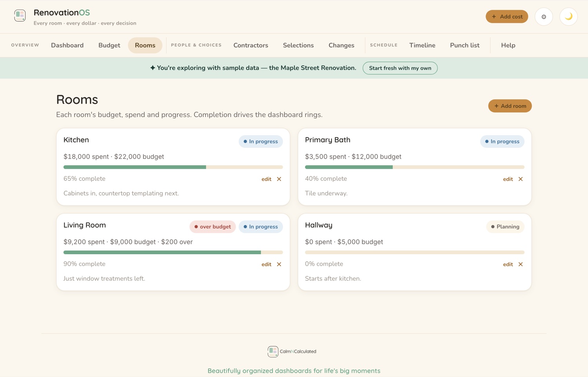The height and width of the screenshot is (377, 588).
Task: Click '$3,500 spent · $12,000 budget' text
Action: 353,157
